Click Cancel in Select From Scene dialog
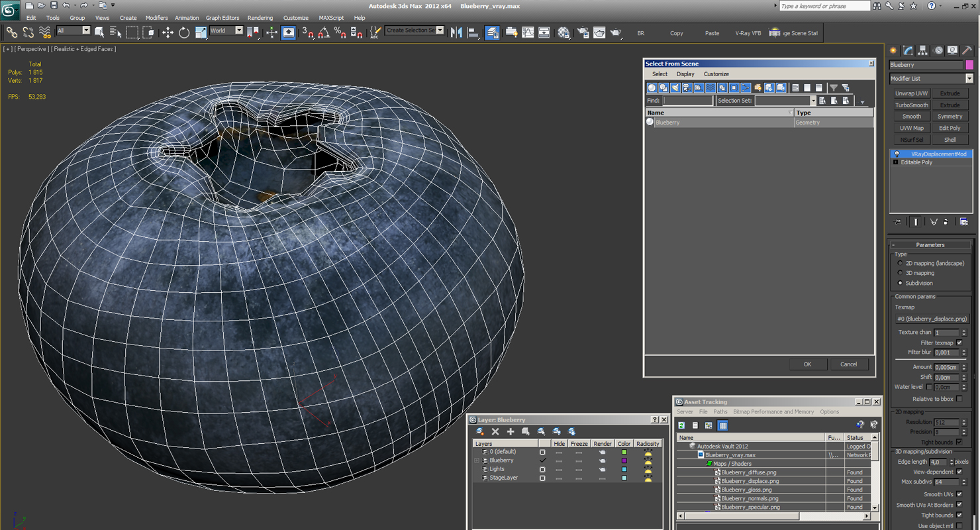The height and width of the screenshot is (530, 980). click(x=849, y=364)
